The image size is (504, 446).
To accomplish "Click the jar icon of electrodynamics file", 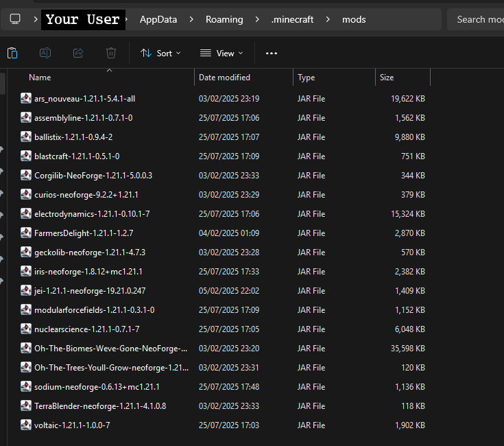I will coord(26,213).
